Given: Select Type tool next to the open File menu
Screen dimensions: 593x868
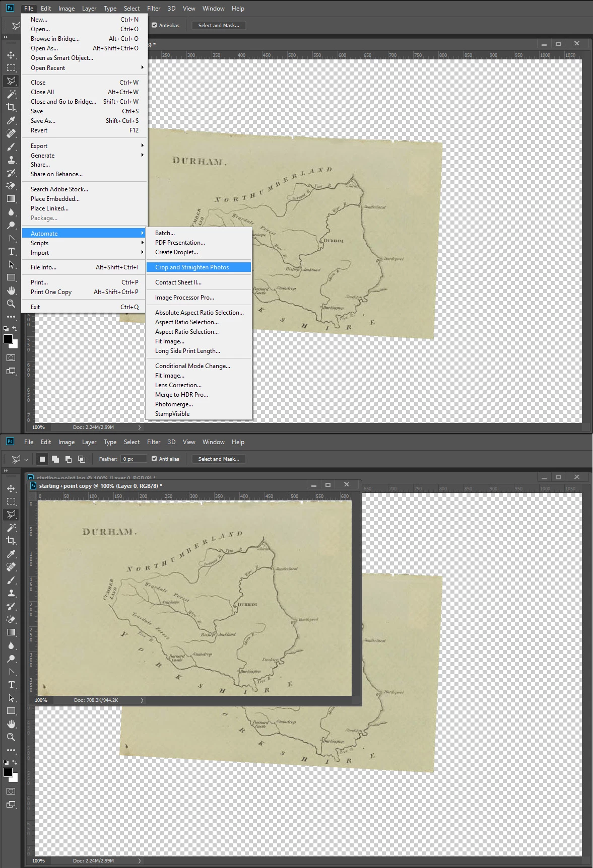Looking at the screenshot, I should [x=11, y=251].
